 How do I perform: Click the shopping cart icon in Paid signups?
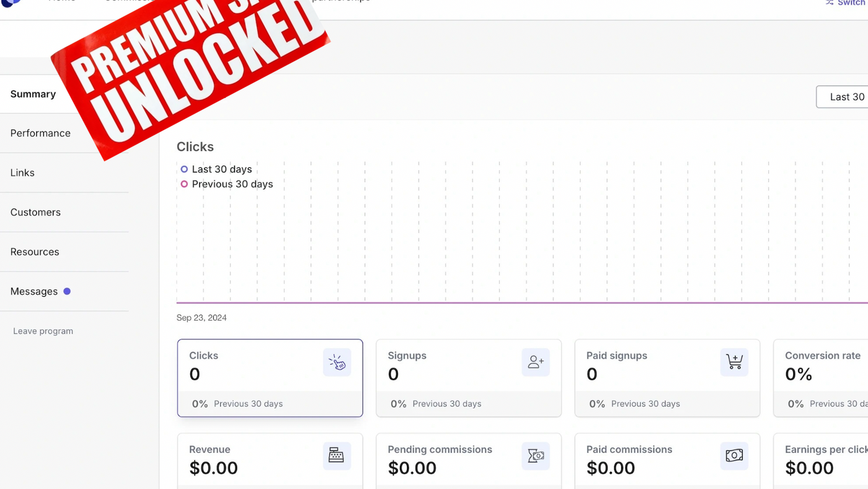click(734, 362)
